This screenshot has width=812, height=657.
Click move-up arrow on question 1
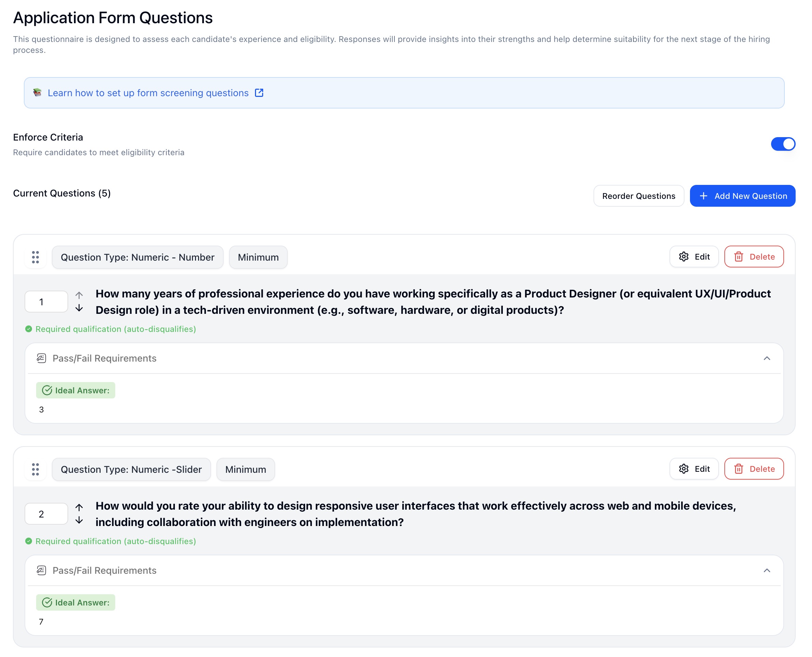point(79,295)
